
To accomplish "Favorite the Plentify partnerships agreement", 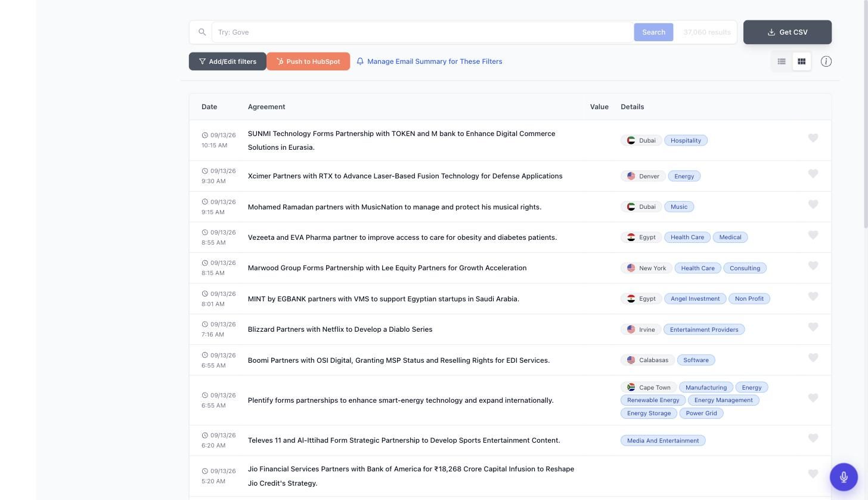I will [813, 398].
